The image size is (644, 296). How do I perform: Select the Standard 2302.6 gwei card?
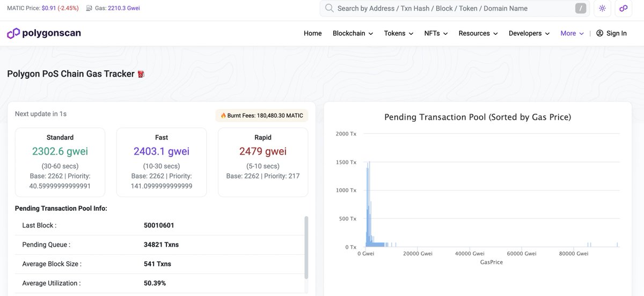click(x=60, y=162)
